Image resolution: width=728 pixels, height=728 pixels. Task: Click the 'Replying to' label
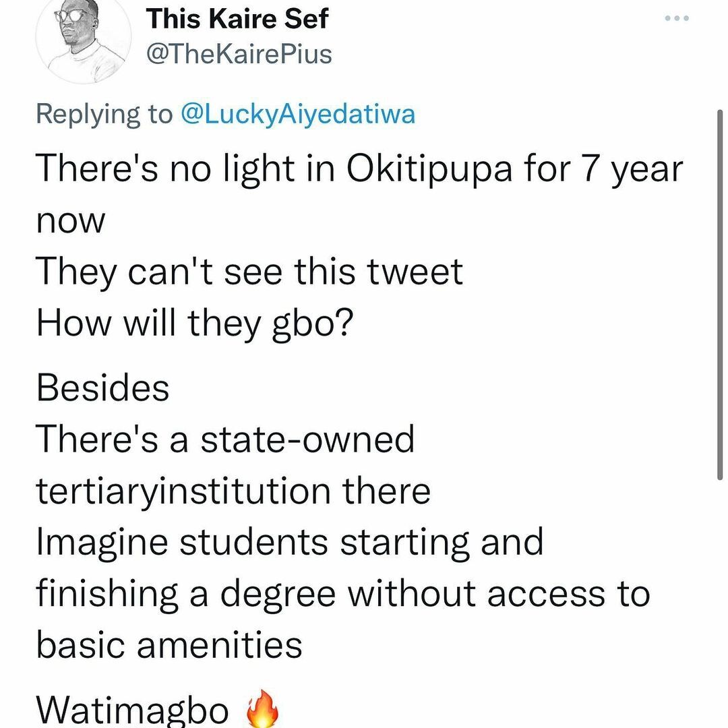coord(104,115)
